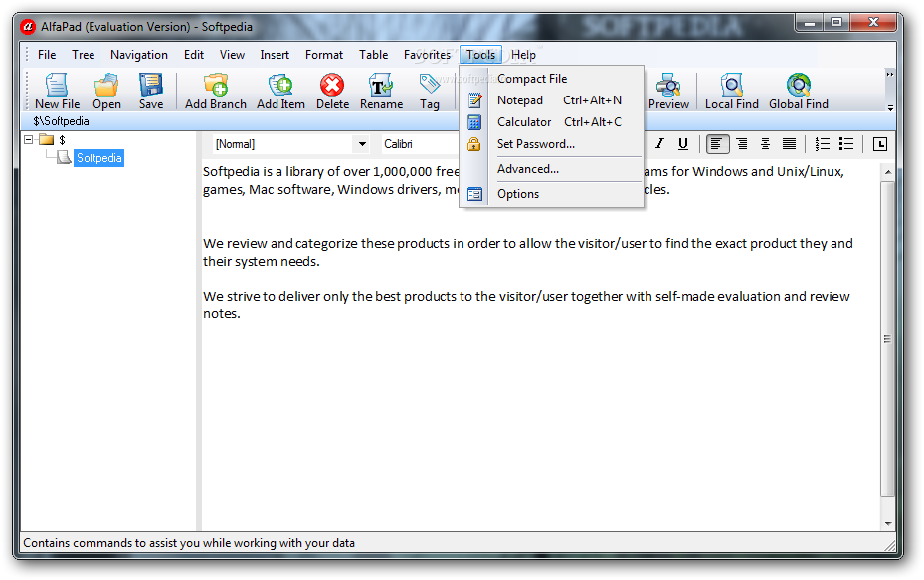Click the editor scrollbar up arrow

pyautogui.click(x=888, y=172)
